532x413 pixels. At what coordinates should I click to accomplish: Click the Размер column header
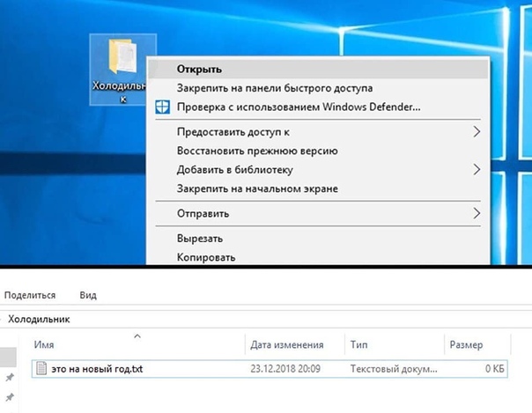click(x=466, y=345)
